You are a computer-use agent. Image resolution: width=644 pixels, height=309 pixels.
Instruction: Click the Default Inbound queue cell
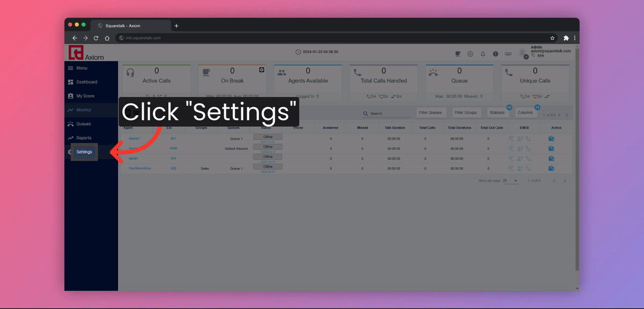(236, 148)
